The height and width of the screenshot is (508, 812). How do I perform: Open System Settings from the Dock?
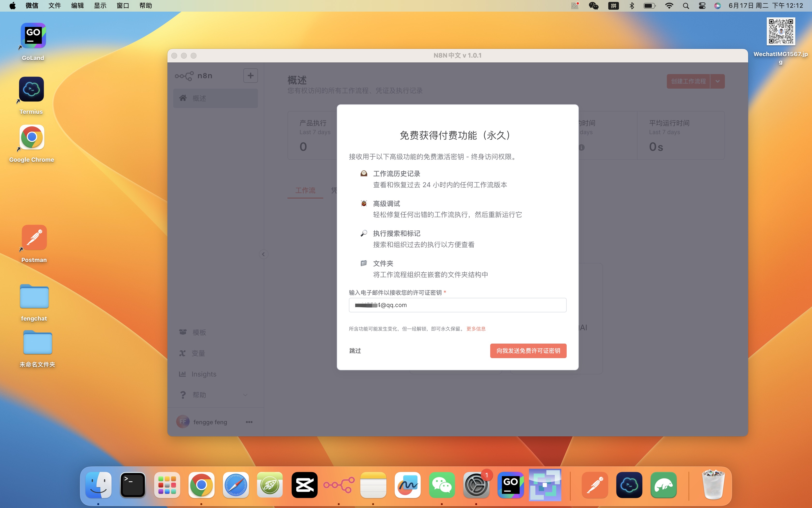[x=476, y=485]
